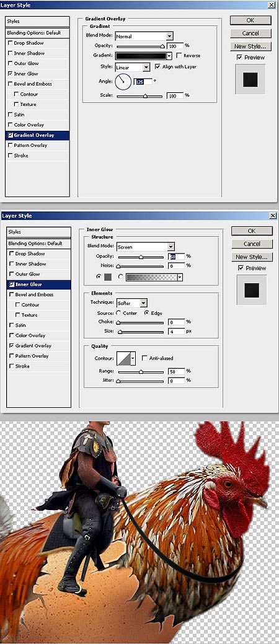Screen dimensions: 279x644
Task: Click Inner Glow Opacity input field
Action: pos(177,256)
